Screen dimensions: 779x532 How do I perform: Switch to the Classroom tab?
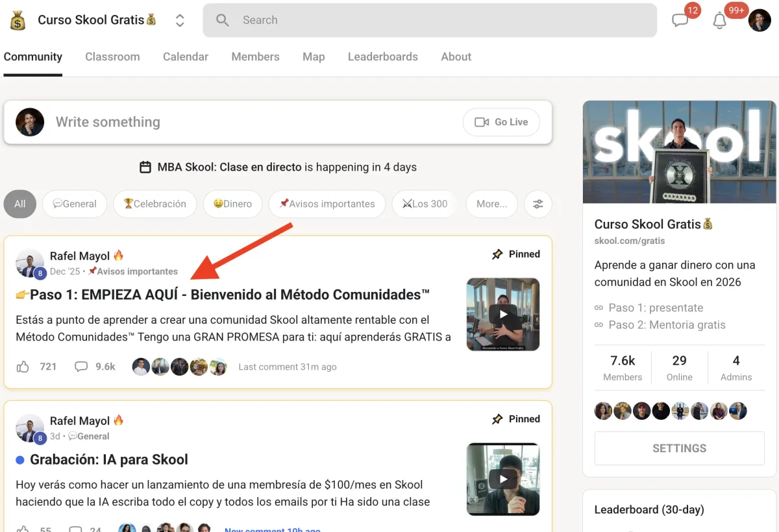pos(112,56)
